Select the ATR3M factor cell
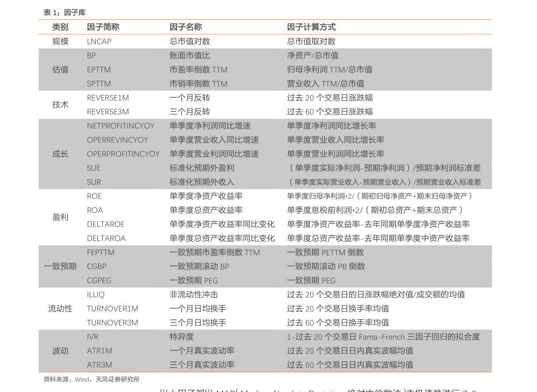The height and width of the screenshot is (392, 537). tap(99, 365)
